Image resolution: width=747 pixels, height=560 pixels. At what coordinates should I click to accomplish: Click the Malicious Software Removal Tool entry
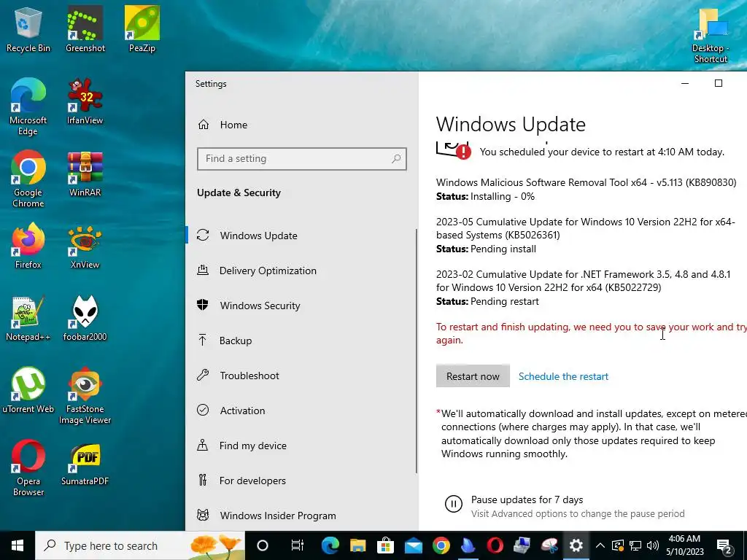click(586, 189)
